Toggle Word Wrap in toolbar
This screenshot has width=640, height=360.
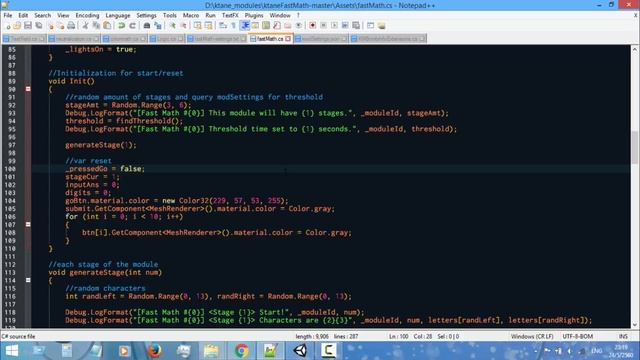(x=223, y=26)
